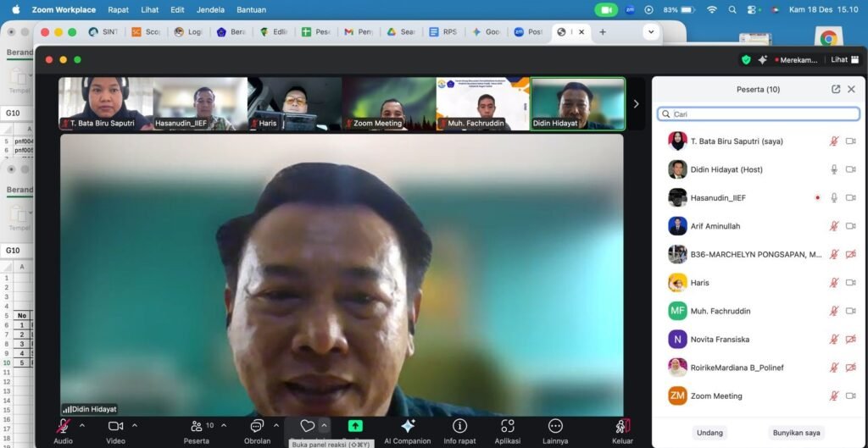Viewport: 868px width, 448px height.
Task: Open the Aplikasi apps icon
Action: (507, 427)
